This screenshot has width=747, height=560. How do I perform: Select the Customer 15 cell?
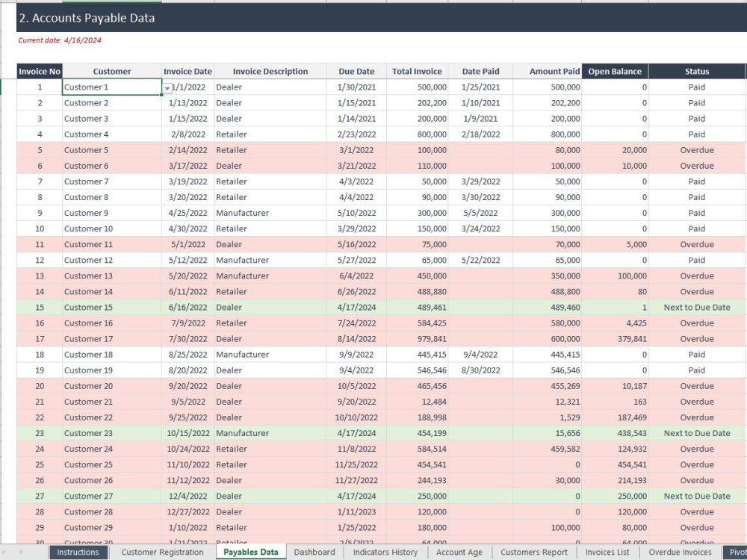112,307
